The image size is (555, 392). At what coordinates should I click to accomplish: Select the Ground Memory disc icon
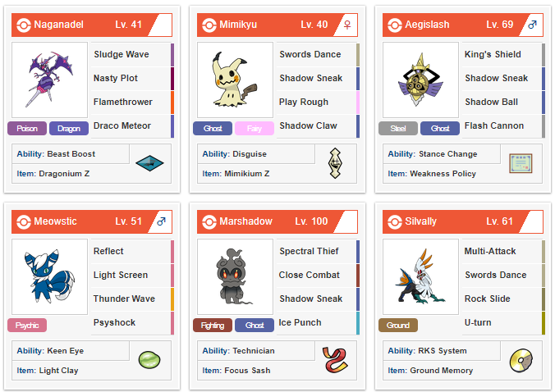521,361
